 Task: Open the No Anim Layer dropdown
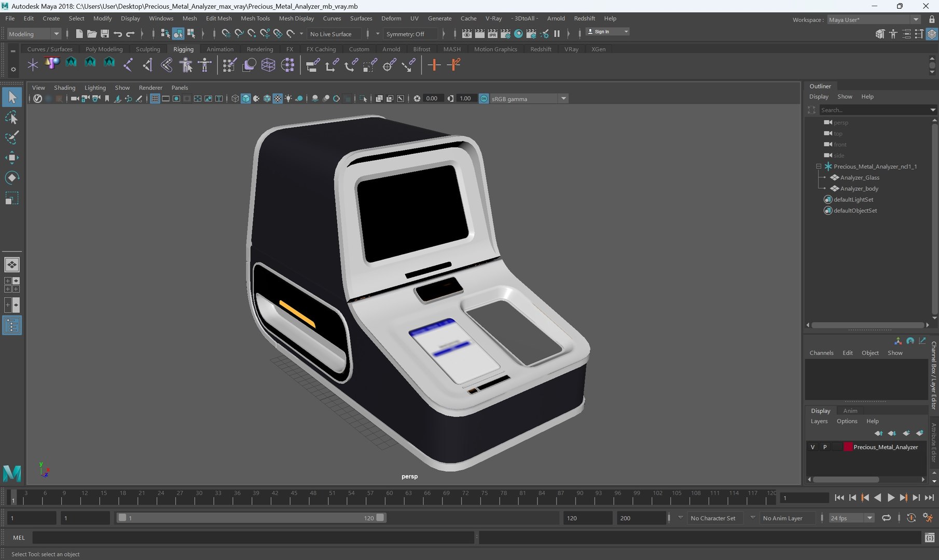(x=788, y=518)
